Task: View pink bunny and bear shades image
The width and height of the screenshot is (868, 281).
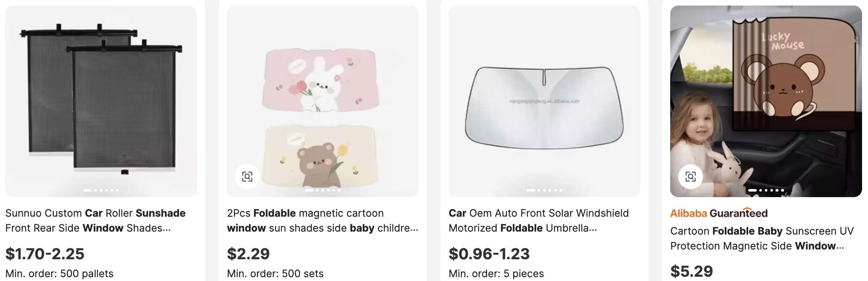Action: pos(323,101)
